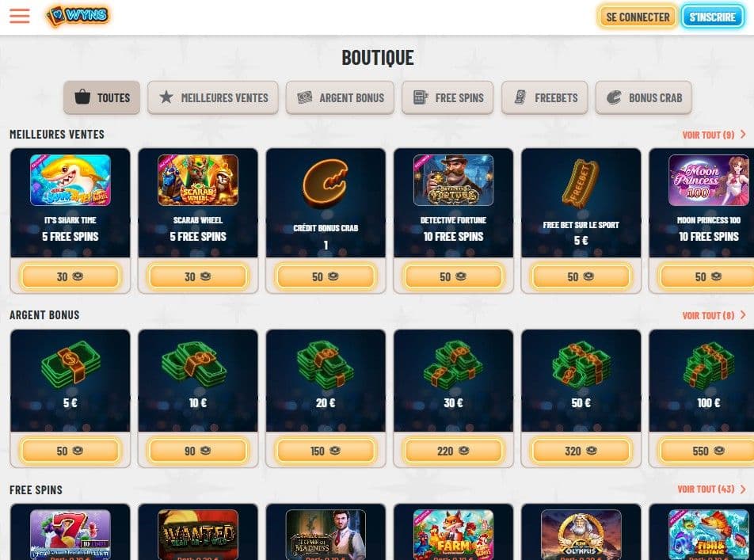Click the 50 € cash stacks icon
Image resolution: width=754 pixels, height=560 pixels.
581,365
